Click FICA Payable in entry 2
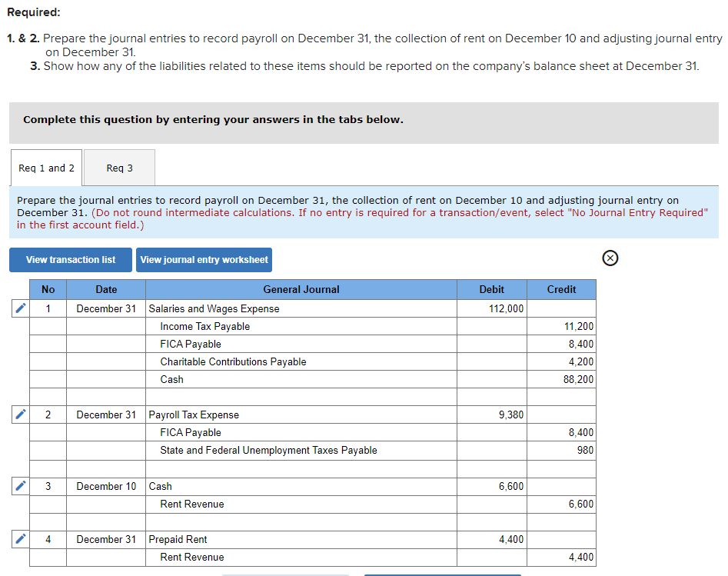The image size is (728, 576). coord(301,432)
